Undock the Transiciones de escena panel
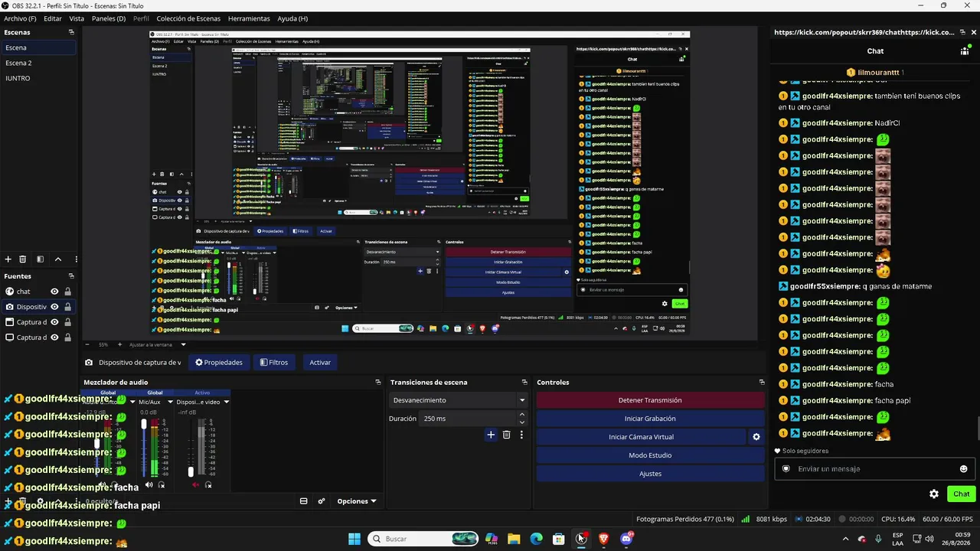This screenshot has width=980, height=551. (524, 382)
